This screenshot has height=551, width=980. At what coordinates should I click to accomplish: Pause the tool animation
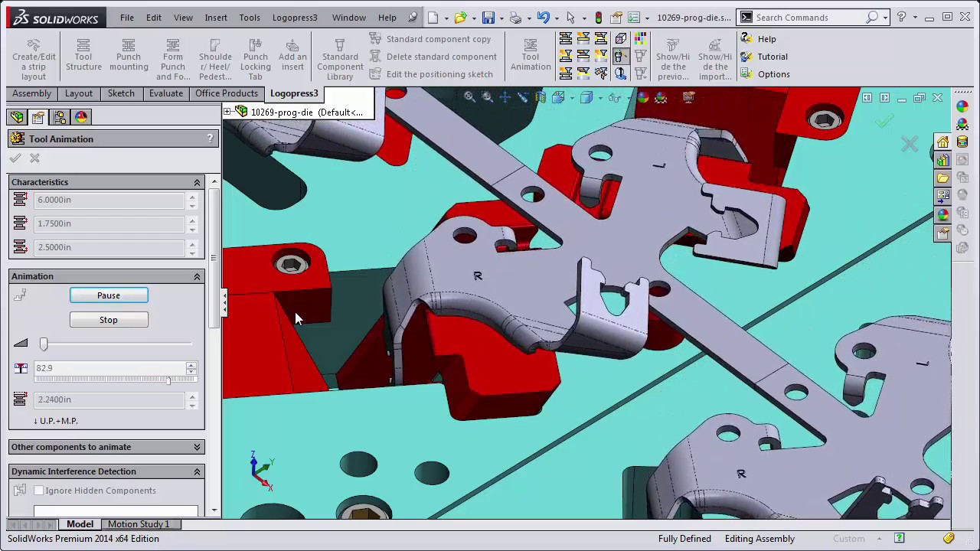[x=109, y=295]
